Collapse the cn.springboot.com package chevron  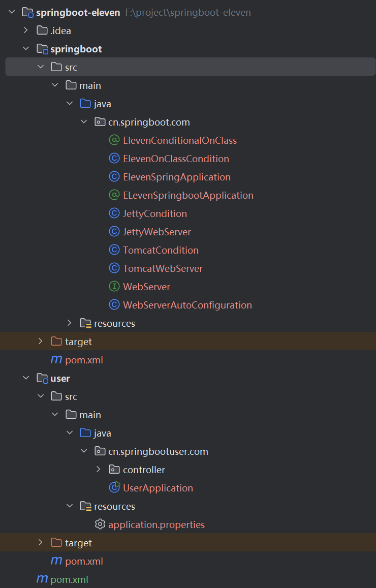click(84, 121)
